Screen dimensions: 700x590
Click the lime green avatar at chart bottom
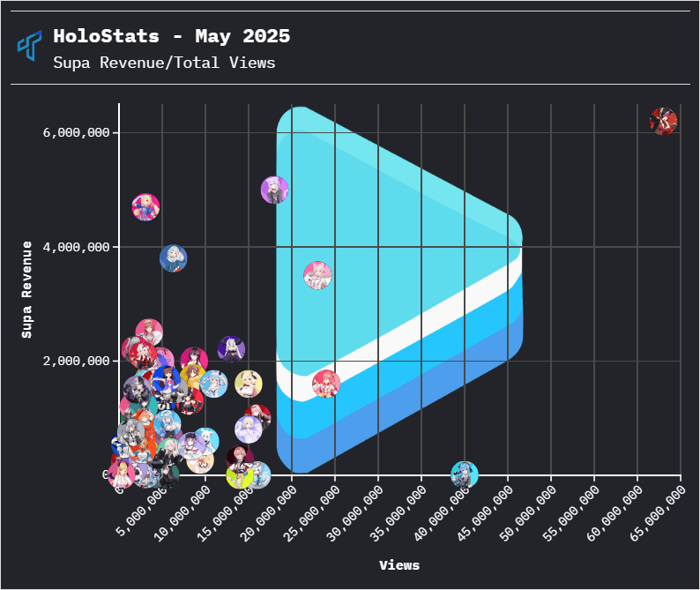(240, 476)
